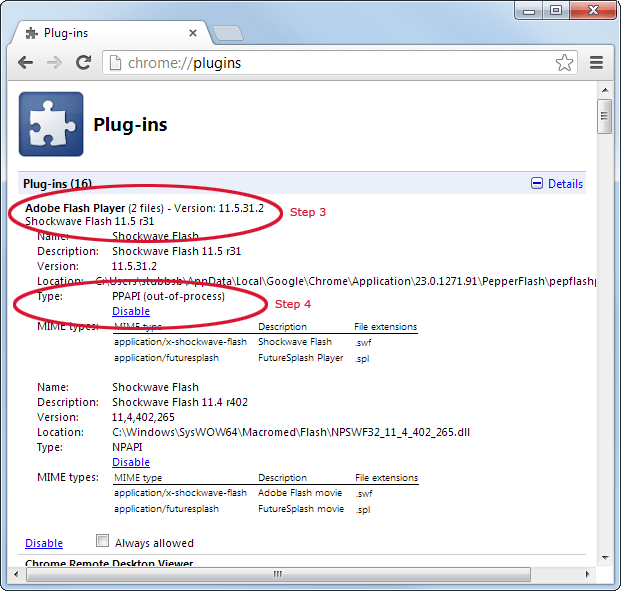Click 'FutureSplash Player' description cell

pos(301,358)
